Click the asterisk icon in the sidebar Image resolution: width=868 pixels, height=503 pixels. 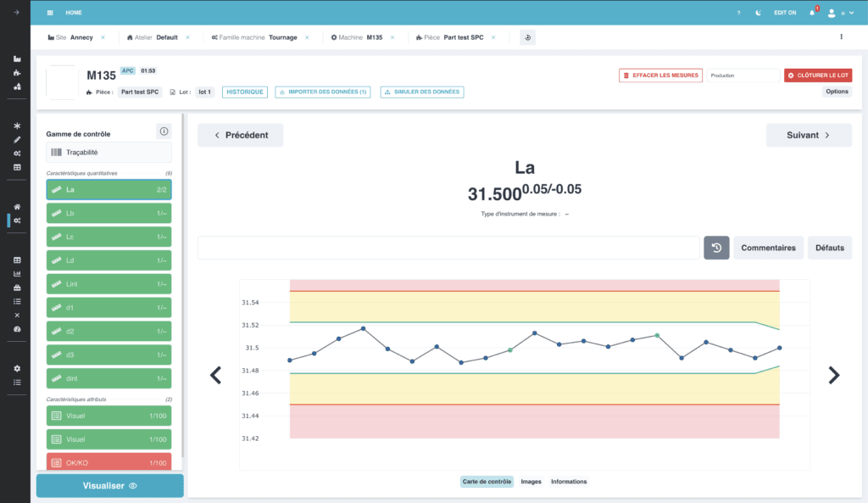(x=17, y=126)
